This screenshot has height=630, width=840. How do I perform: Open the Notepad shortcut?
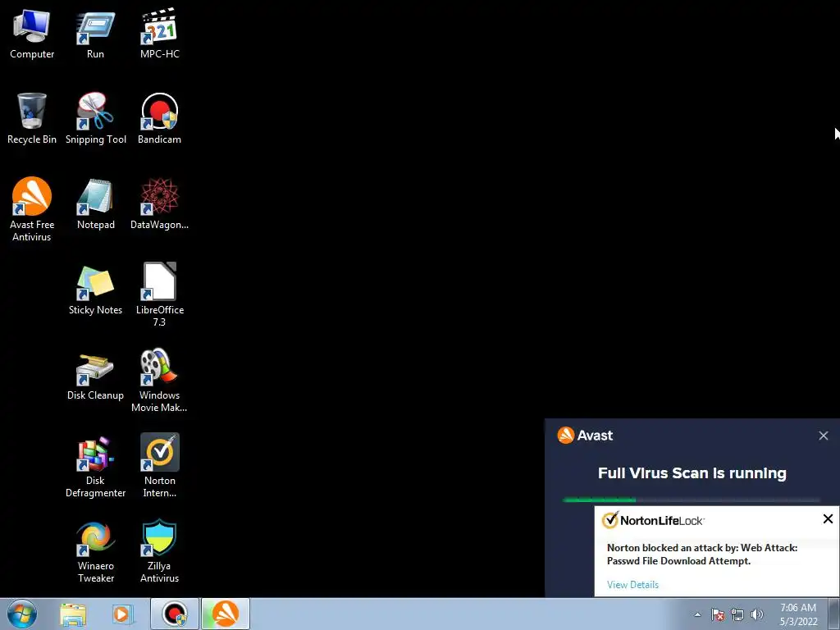(95, 203)
